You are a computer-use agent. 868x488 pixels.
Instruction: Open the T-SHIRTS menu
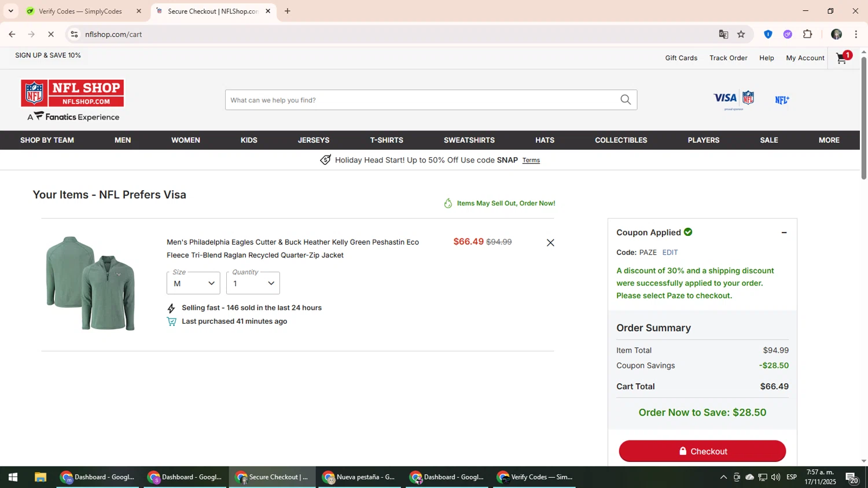click(387, 140)
